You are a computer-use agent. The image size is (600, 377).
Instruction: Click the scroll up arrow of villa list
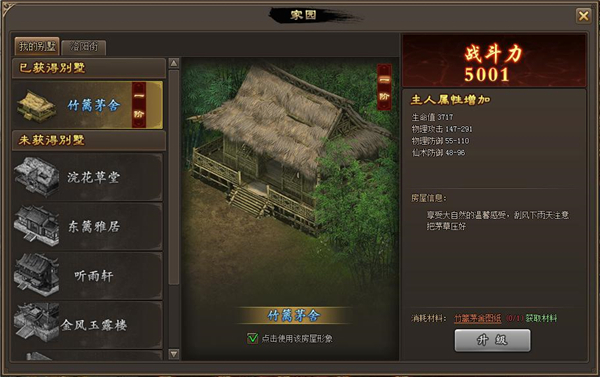tap(174, 63)
